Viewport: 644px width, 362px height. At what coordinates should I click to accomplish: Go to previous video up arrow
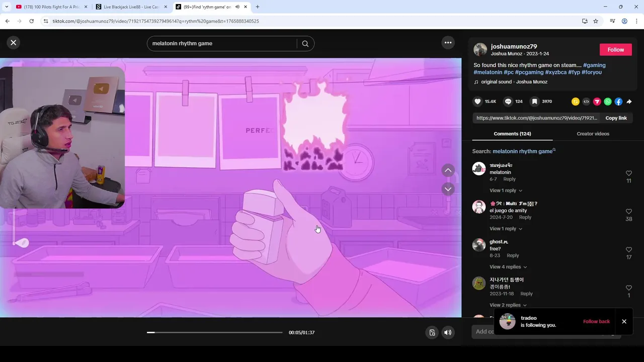(x=448, y=170)
